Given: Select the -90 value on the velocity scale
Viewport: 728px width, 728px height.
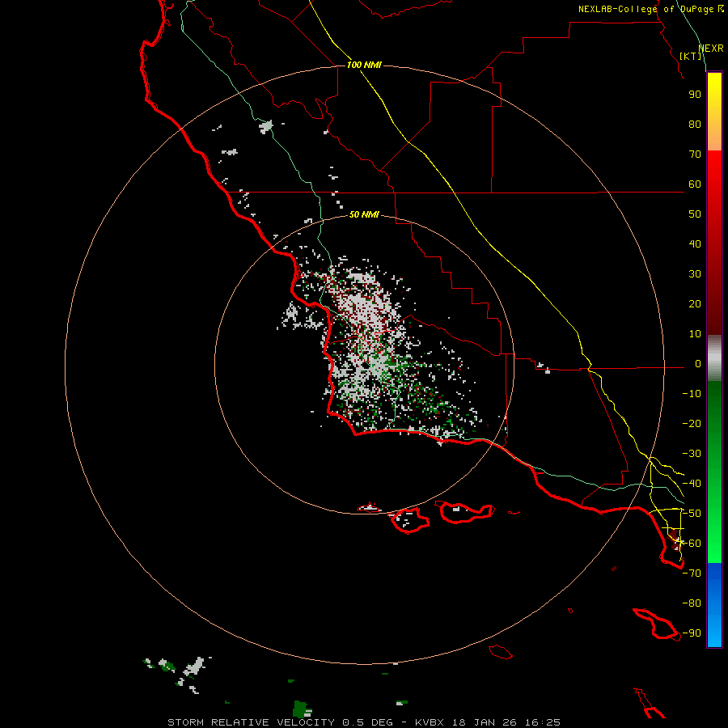Looking at the screenshot, I should pyautogui.click(x=692, y=633).
